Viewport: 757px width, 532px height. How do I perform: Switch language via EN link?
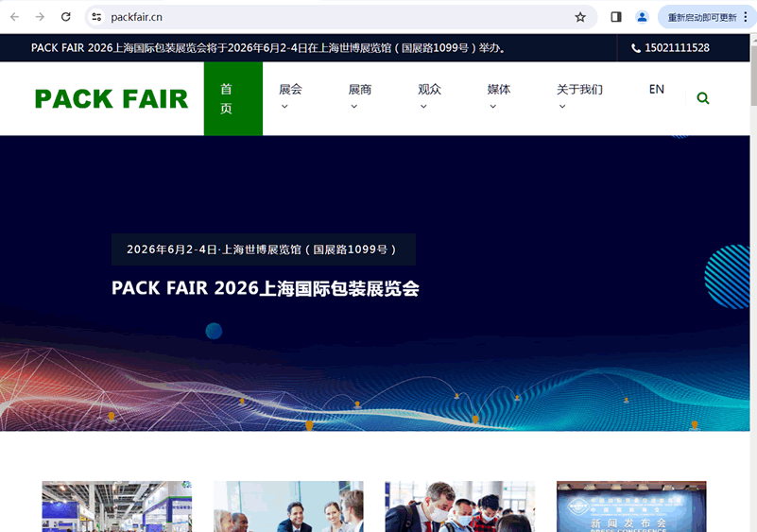coord(657,90)
